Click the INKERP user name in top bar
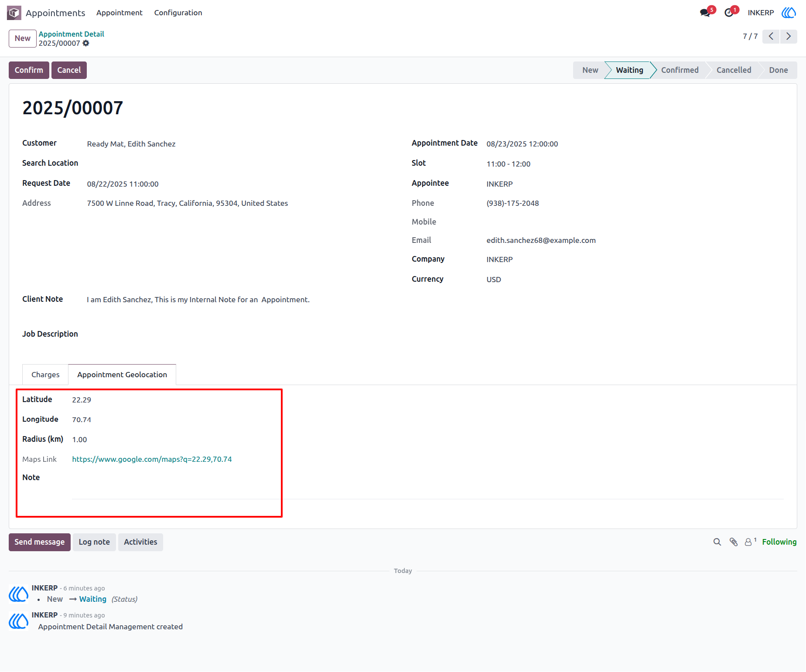 point(761,13)
